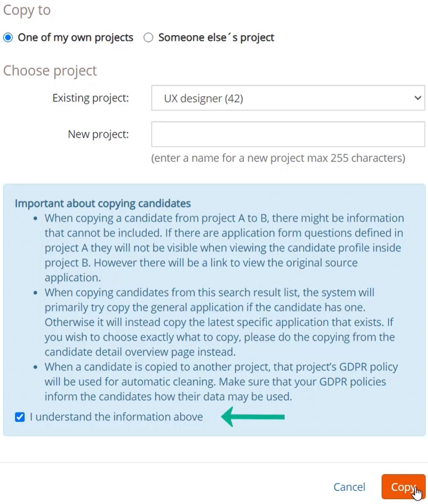
Task: Uncheck 'I understand the information above' checkbox
Action: (x=20, y=417)
